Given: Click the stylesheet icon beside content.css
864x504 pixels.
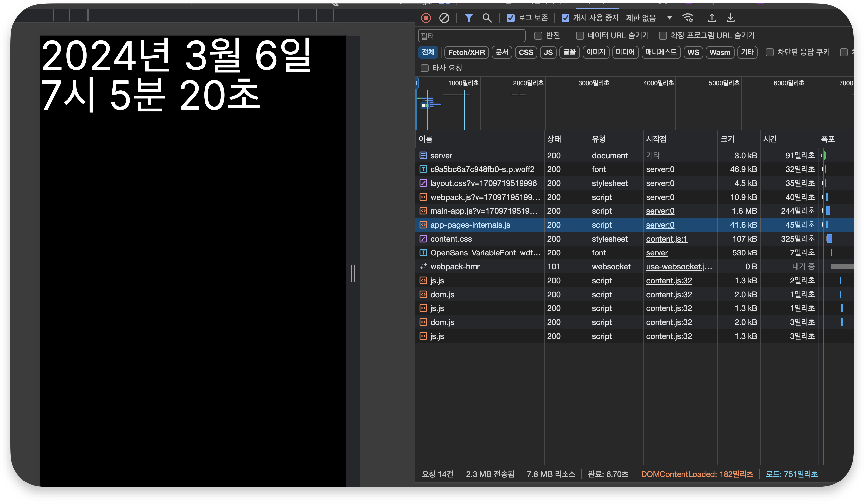Looking at the screenshot, I should coord(423,239).
